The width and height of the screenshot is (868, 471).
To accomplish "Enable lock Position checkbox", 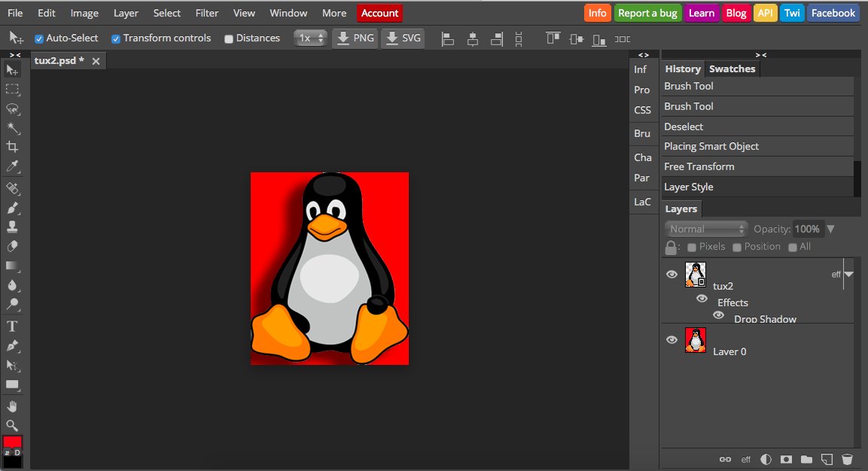I will pyautogui.click(x=737, y=248).
